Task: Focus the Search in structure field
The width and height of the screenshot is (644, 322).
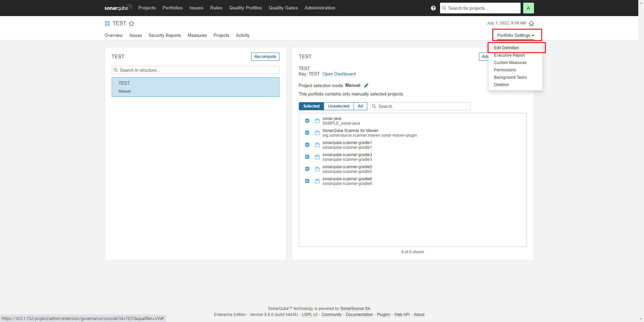Action: 196,70
